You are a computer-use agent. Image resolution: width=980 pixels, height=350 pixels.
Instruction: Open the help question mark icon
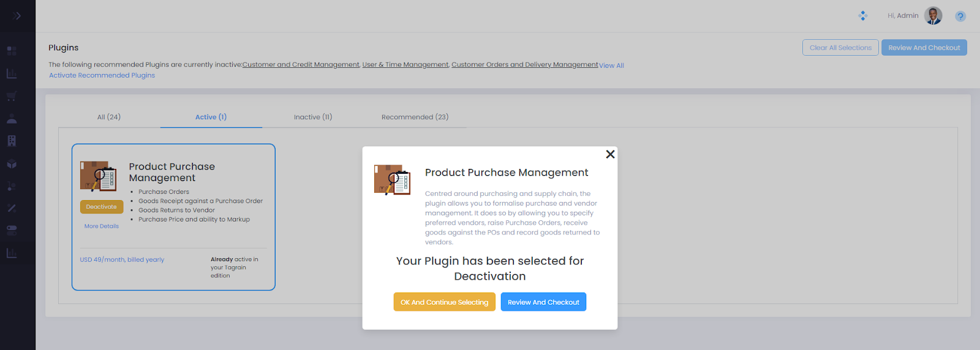(960, 17)
